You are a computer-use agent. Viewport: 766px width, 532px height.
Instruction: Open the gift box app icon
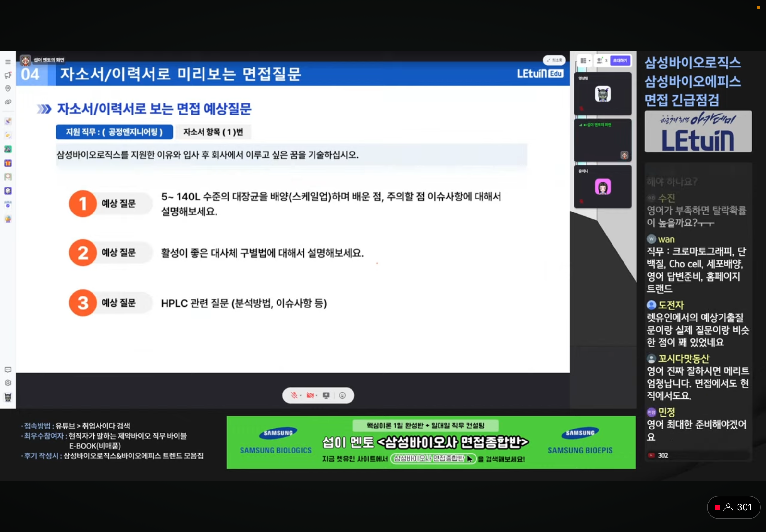coord(8,163)
